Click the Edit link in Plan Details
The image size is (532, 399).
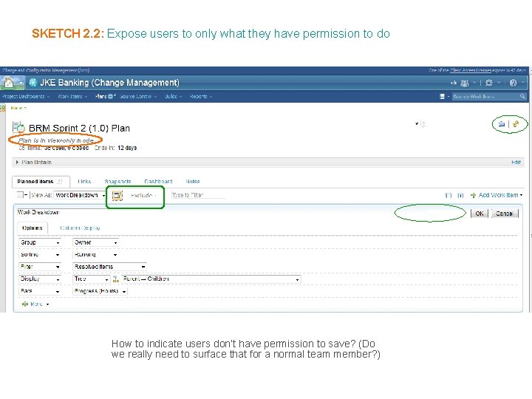pos(516,162)
